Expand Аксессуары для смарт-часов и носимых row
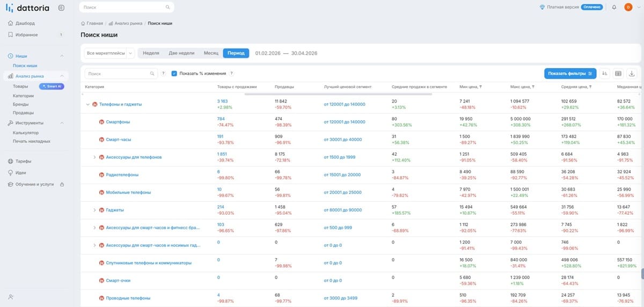This screenshot has height=307, width=644. (x=94, y=245)
